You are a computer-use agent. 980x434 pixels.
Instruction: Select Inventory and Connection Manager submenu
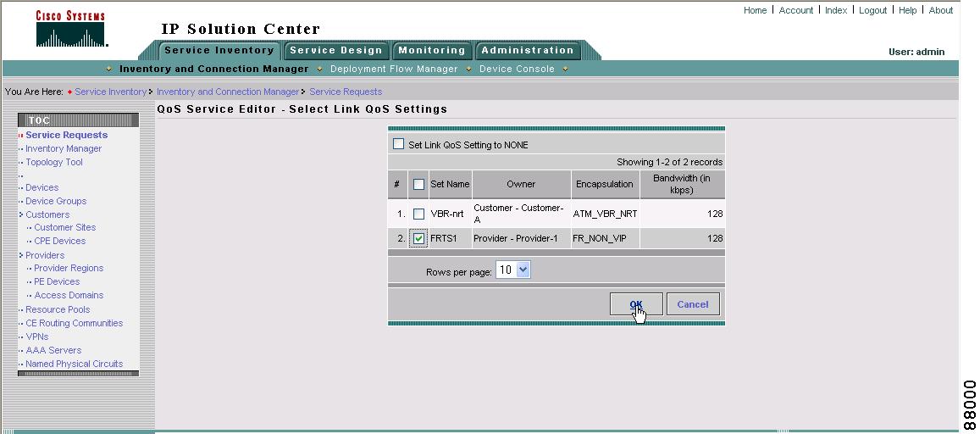[213, 69]
